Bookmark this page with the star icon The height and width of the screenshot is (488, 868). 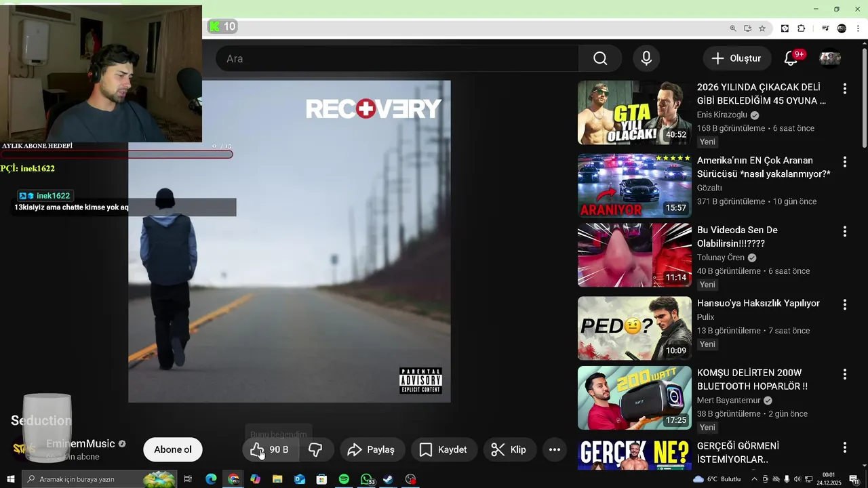pos(762,28)
